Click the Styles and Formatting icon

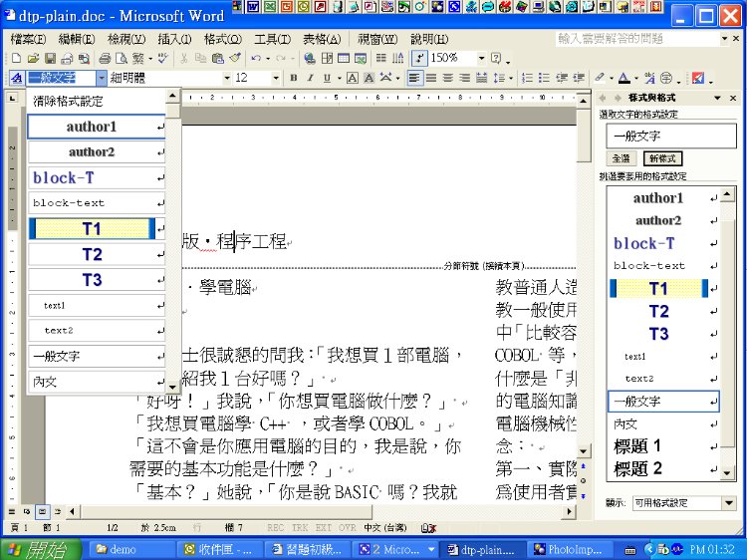16,78
